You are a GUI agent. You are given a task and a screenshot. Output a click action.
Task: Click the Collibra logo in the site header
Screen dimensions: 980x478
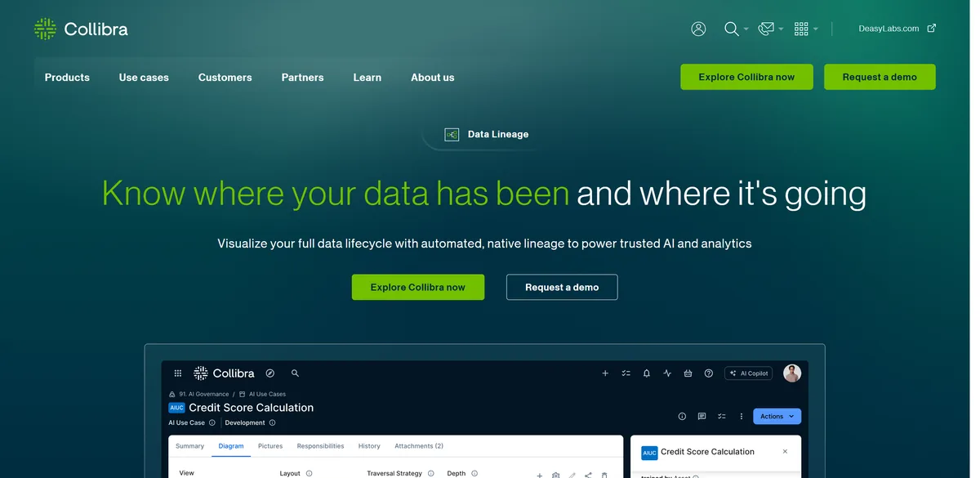click(81, 29)
